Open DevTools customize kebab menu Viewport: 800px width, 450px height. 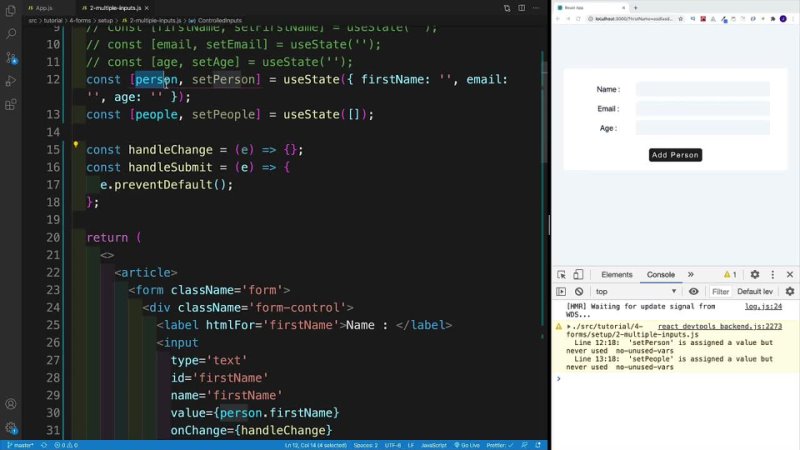[x=772, y=274]
